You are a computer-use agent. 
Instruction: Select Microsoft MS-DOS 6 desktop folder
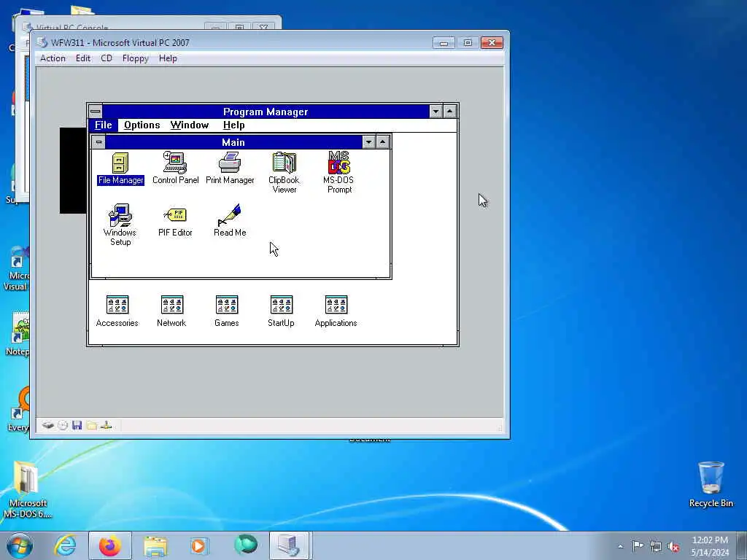tap(28, 489)
